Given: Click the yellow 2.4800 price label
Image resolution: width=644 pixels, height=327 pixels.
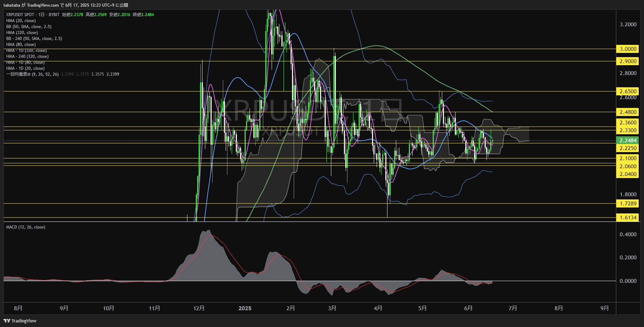Looking at the screenshot, I should coord(628,112).
